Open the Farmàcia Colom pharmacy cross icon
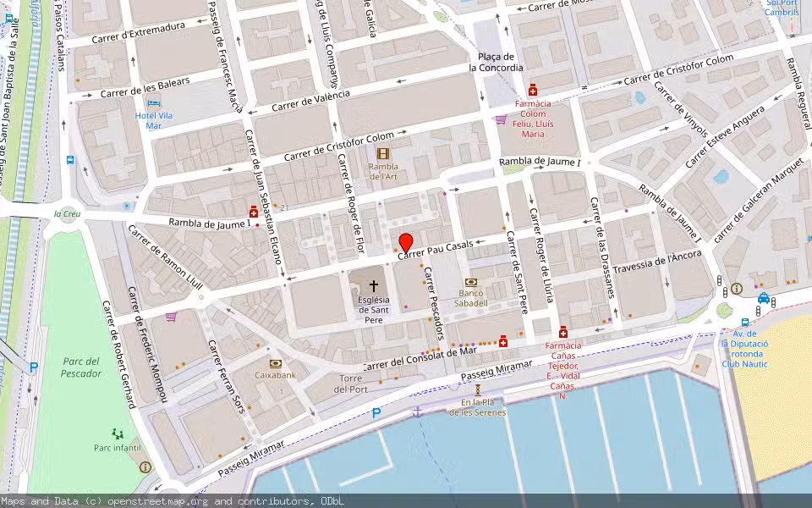The height and width of the screenshot is (508, 812). (532, 91)
